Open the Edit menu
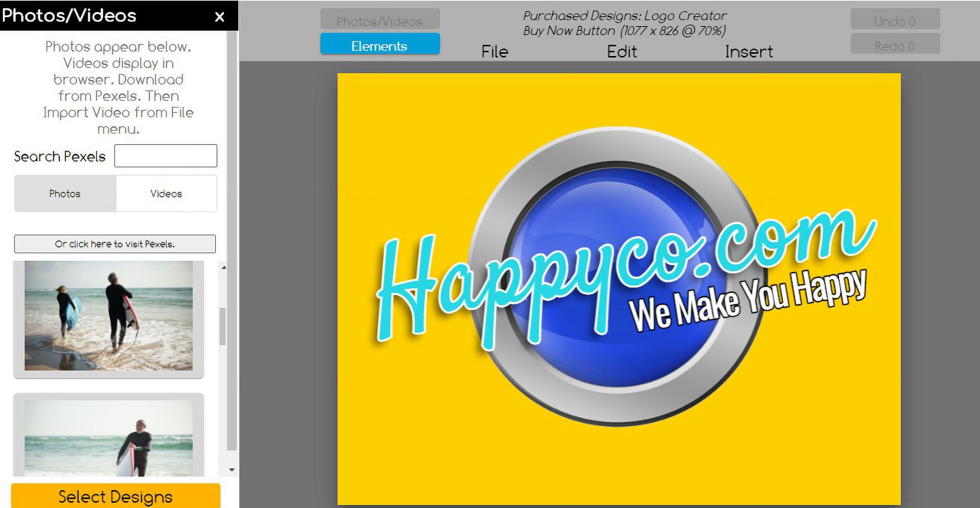The image size is (980, 508). coord(621,52)
